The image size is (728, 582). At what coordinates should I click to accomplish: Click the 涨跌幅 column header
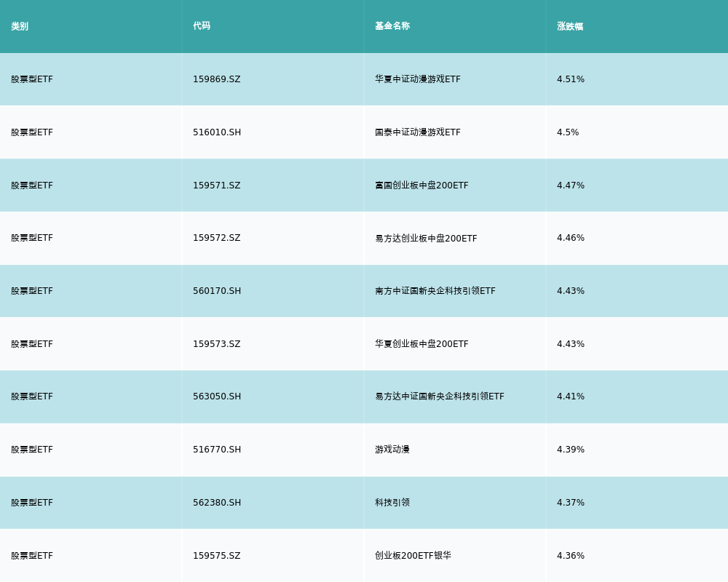(x=570, y=26)
